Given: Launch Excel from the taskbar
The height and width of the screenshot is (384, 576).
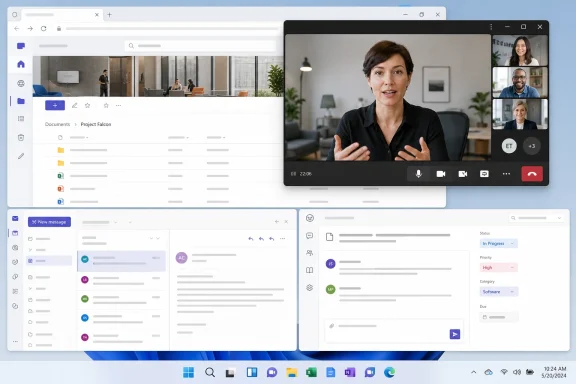Looking at the screenshot, I should click(311, 373).
